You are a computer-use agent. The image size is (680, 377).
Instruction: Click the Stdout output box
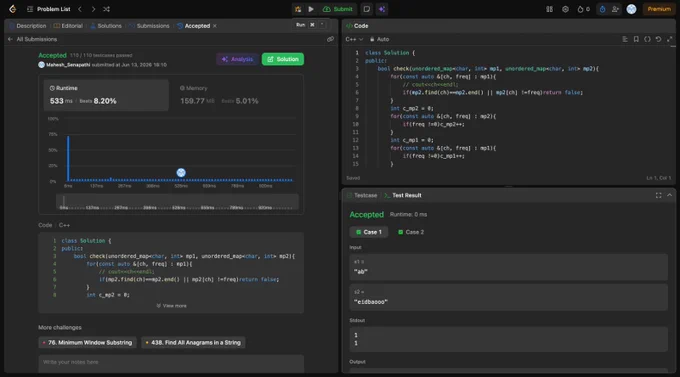click(x=508, y=339)
